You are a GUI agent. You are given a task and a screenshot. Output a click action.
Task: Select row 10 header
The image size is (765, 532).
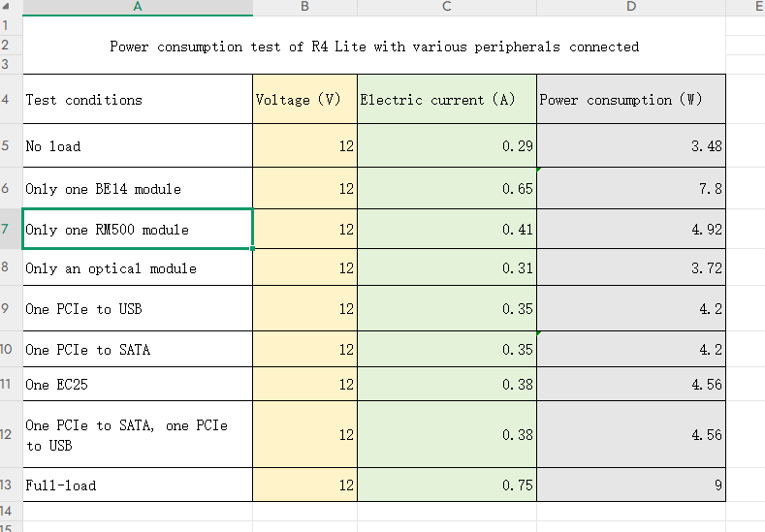point(11,349)
